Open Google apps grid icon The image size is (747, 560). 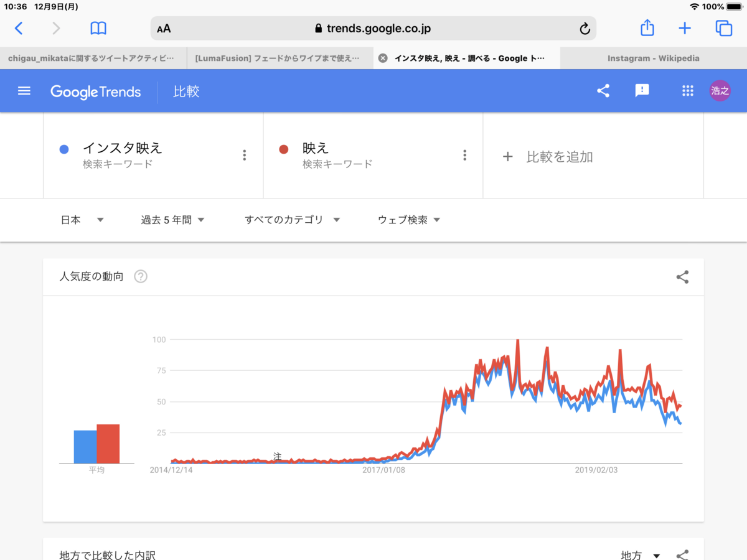(687, 91)
